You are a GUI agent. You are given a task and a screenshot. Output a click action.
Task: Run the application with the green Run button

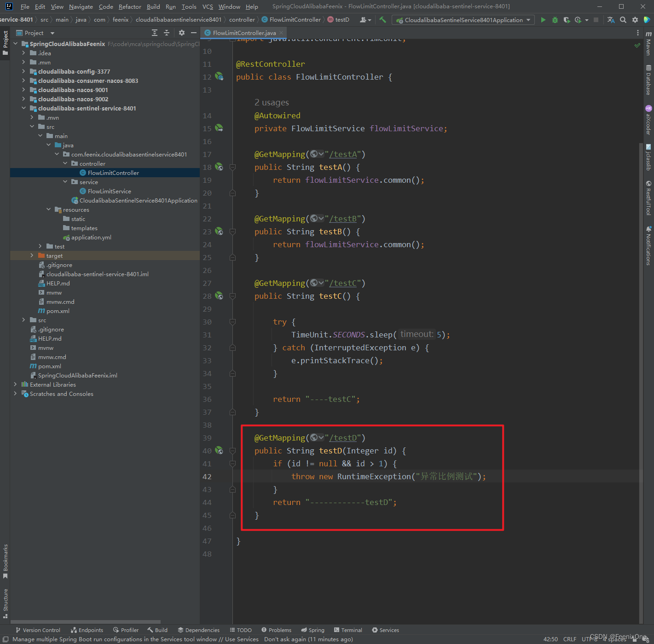[x=543, y=20]
